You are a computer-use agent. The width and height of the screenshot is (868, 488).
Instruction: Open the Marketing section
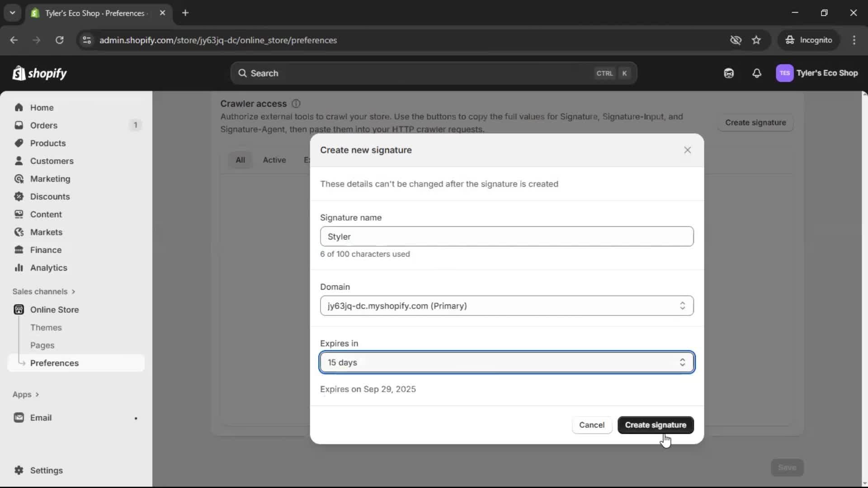coord(50,178)
